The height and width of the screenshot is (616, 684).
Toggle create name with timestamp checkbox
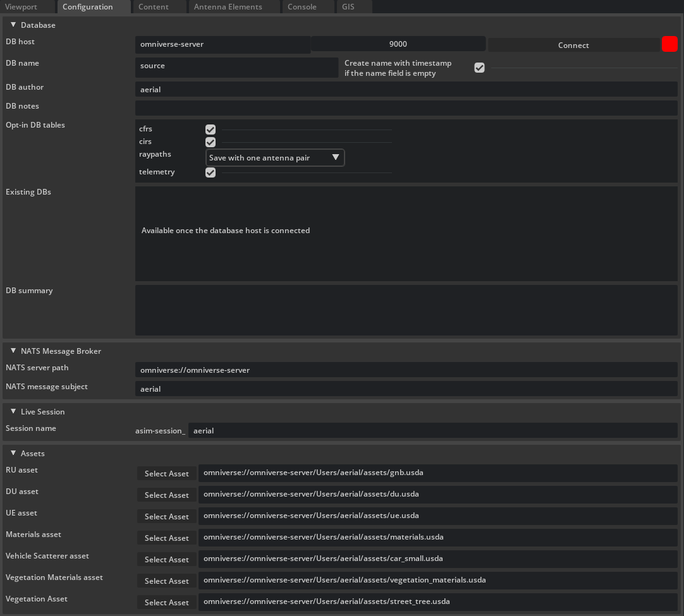[479, 68]
